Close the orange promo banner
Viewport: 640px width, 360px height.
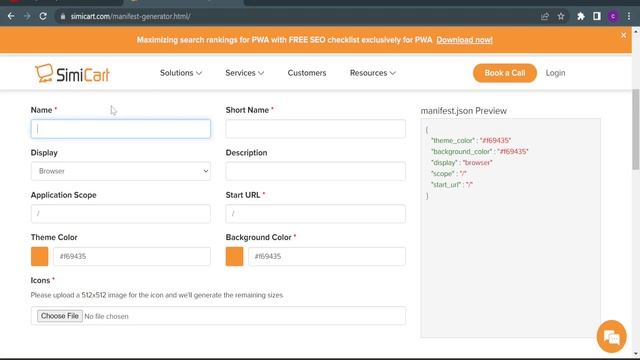point(623,36)
